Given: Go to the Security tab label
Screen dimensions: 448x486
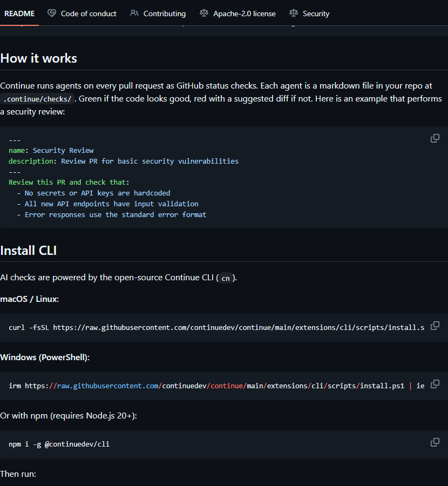Looking at the screenshot, I should [x=316, y=13].
